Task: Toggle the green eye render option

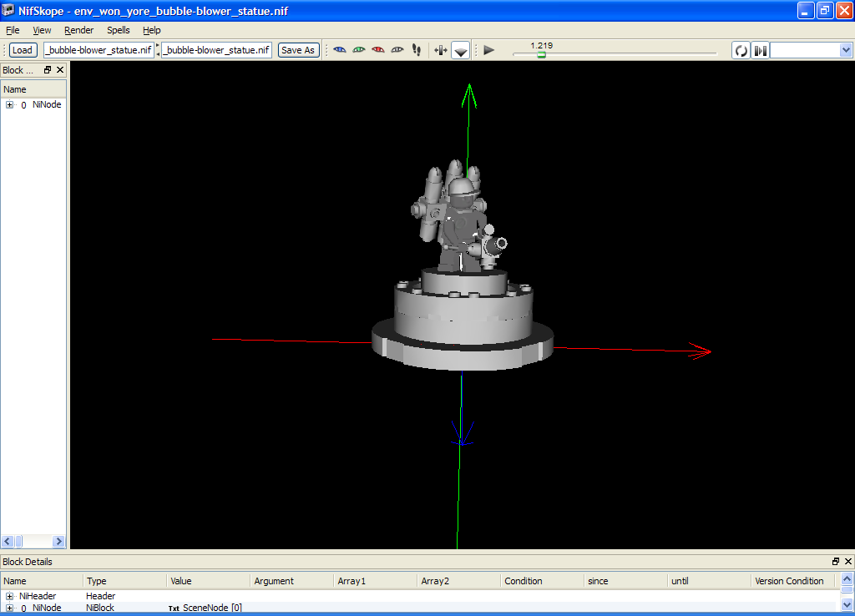Action: pyautogui.click(x=358, y=50)
